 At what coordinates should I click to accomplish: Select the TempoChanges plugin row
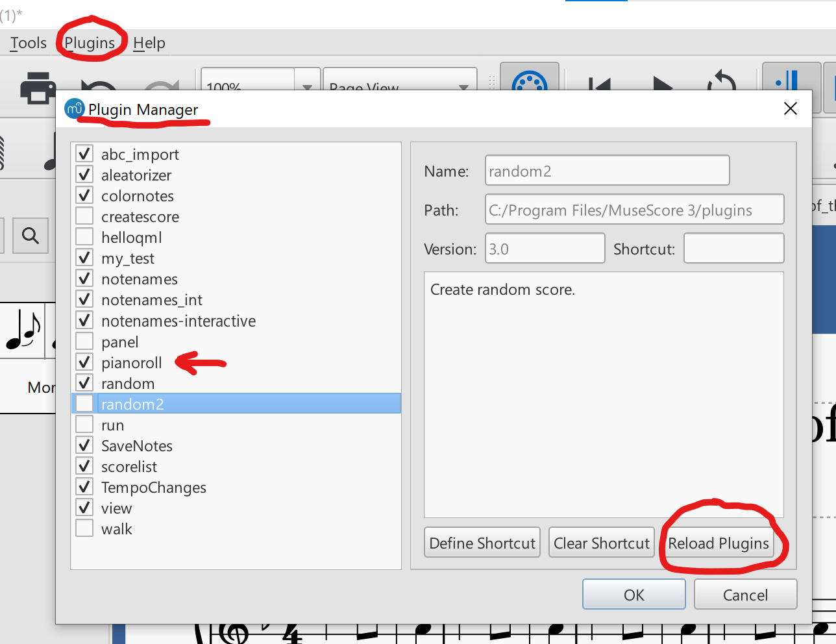point(236,488)
